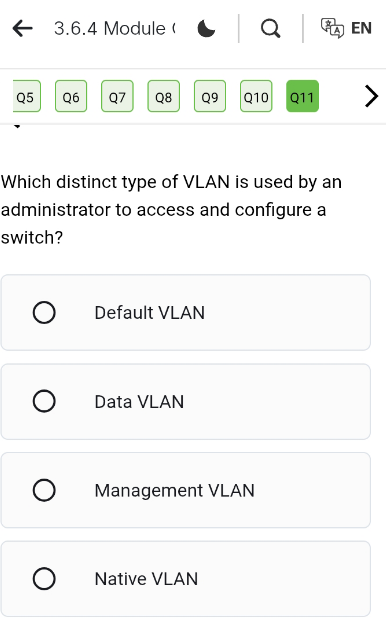Jump to question Q5
Viewport: 386px width, 619px height.
pyautogui.click(x=26, y=96)
